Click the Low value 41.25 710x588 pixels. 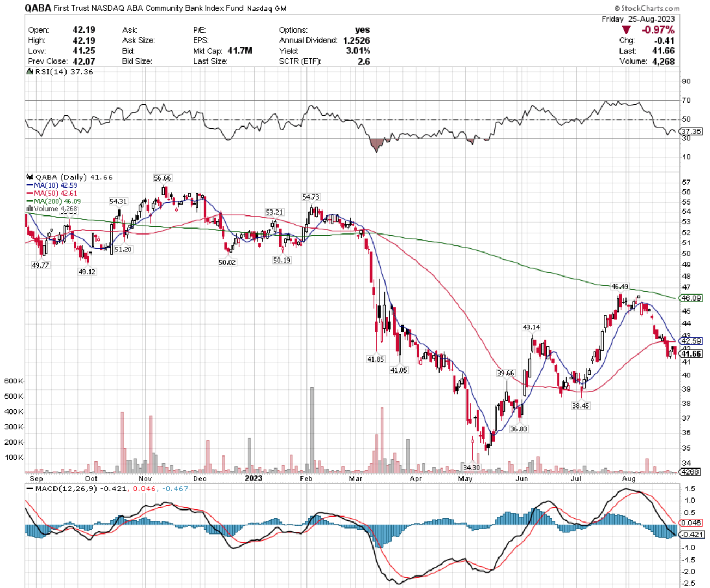[x=84, y=51]
